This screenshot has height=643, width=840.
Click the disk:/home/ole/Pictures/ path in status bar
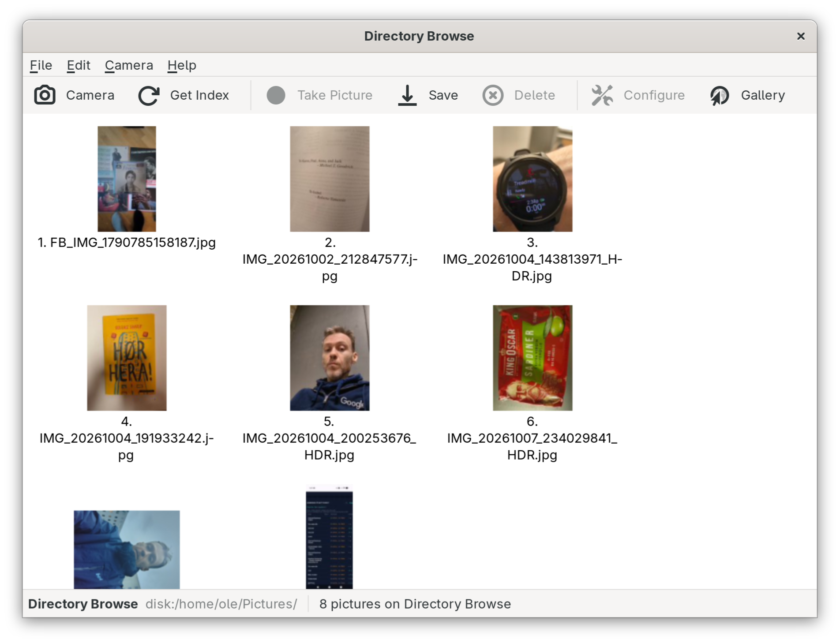point(221,604)
